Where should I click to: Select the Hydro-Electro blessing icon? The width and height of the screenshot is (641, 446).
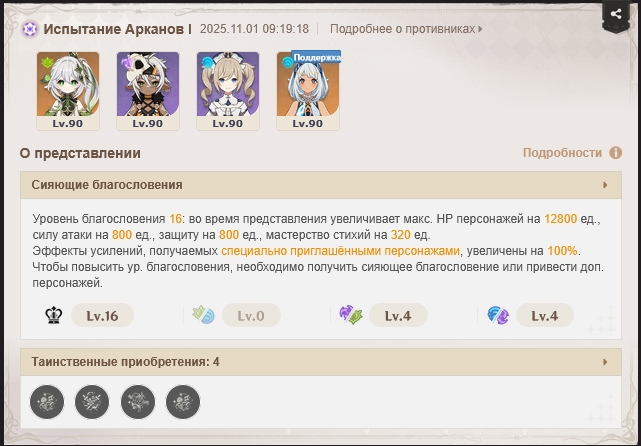click(x=498, y=316)
